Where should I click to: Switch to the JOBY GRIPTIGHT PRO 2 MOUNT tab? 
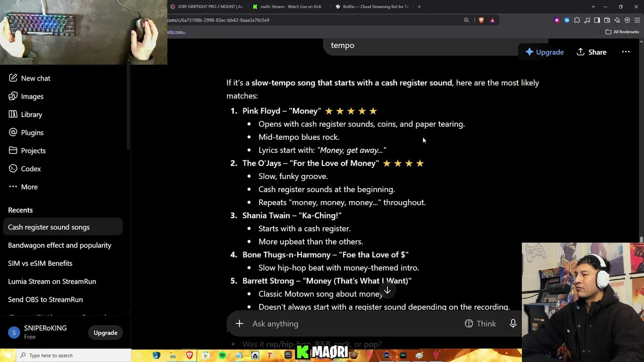[x=206, y=7]
